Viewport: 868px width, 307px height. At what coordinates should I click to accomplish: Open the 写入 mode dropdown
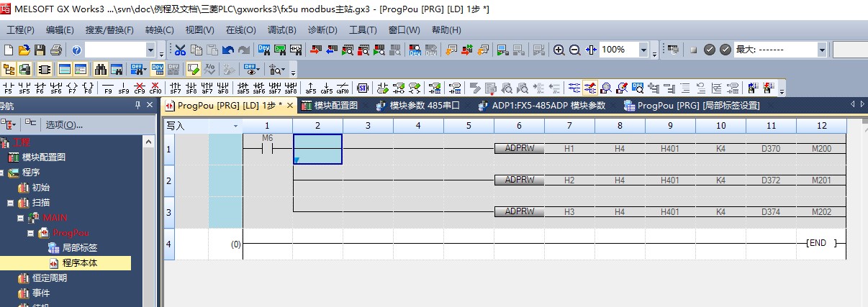click(235, 126)
